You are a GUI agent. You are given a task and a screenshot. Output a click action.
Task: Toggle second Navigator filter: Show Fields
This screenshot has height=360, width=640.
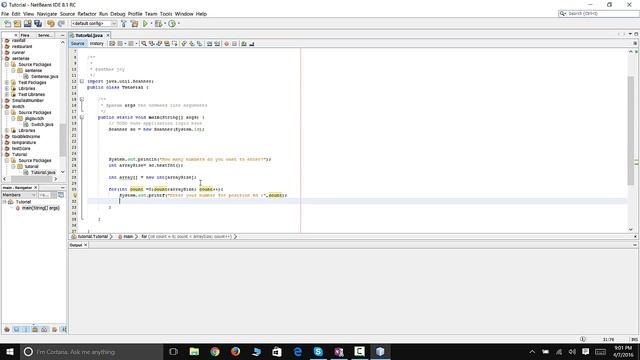pos(16,329)
